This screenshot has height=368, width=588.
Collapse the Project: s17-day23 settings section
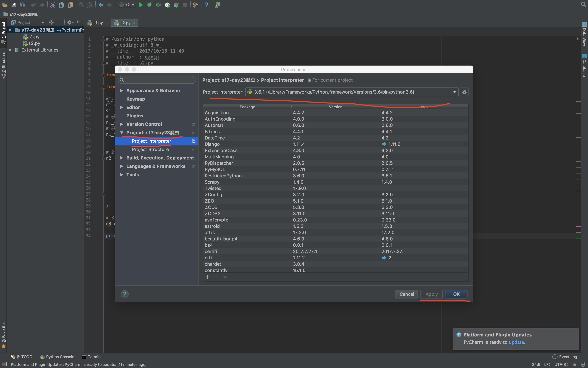[122, 133]
